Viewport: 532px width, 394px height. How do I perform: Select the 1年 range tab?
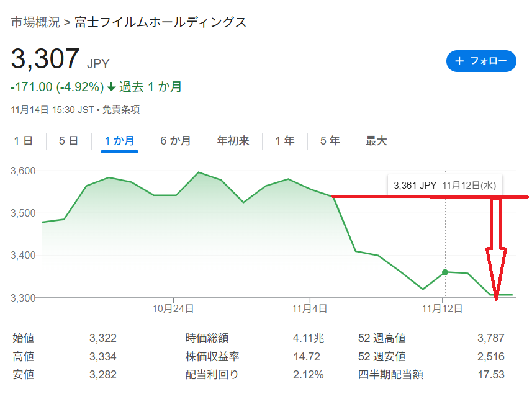pos(285,141)
